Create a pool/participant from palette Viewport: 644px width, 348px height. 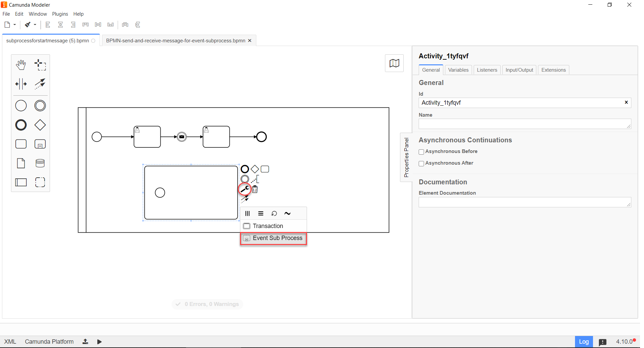(x=21, y=182)
